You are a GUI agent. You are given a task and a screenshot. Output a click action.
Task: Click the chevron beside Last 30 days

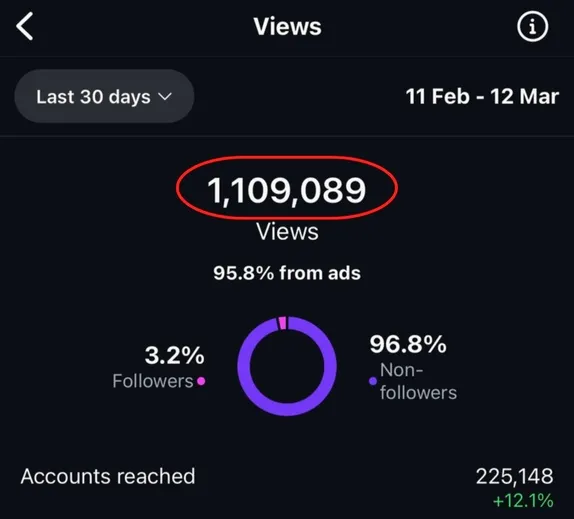[165, 97]
